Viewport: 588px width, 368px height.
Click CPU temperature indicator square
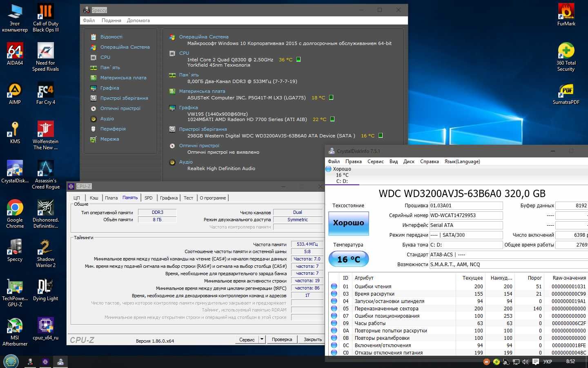pos(298,59)
